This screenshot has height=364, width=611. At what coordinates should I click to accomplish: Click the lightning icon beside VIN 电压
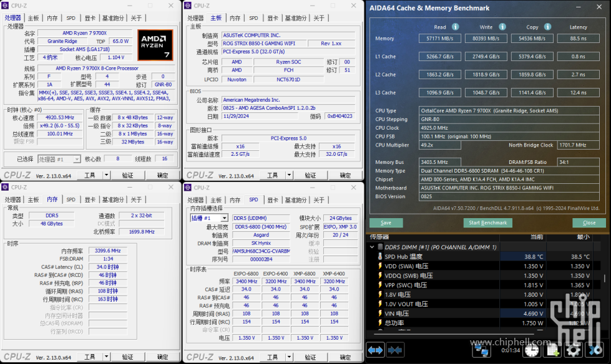[380, 313]
